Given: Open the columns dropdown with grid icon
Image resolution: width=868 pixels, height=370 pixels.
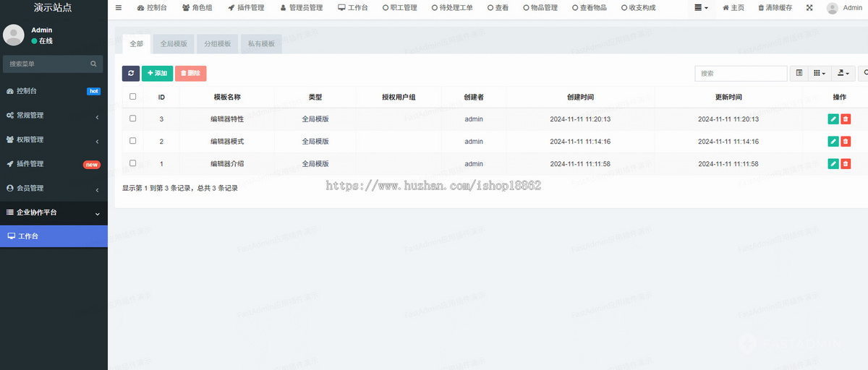Looking at the screenshot, I should pyautogui.click(x=820, y=73).
